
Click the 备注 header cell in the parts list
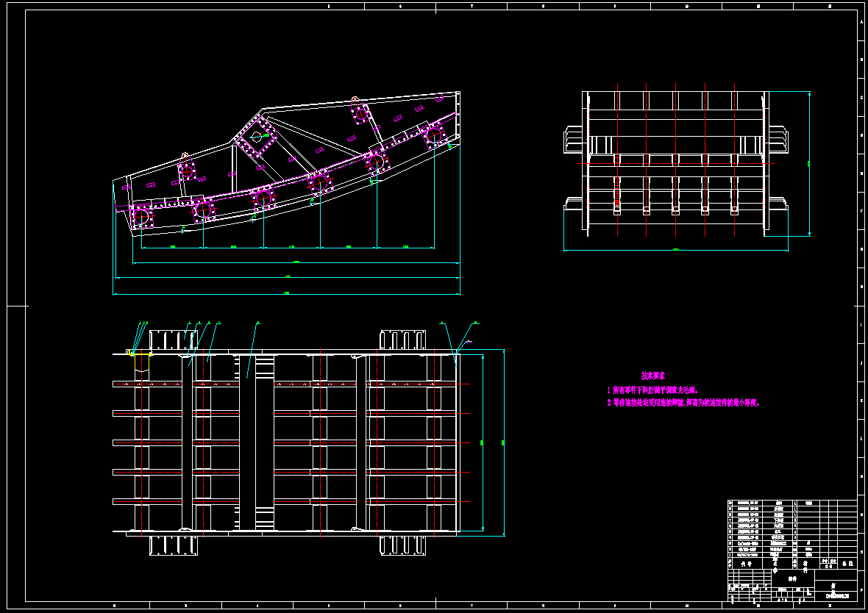(847, 563)
